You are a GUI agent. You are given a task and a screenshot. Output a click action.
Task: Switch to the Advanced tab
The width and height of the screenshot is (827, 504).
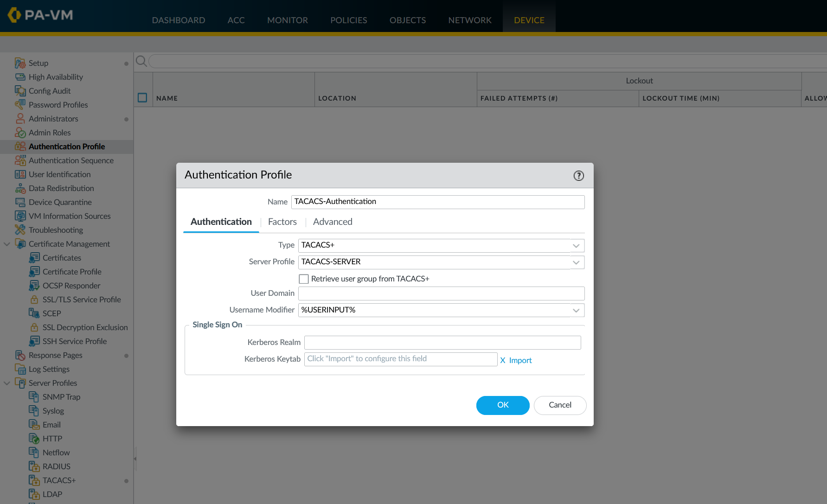[x=333, y=222]
